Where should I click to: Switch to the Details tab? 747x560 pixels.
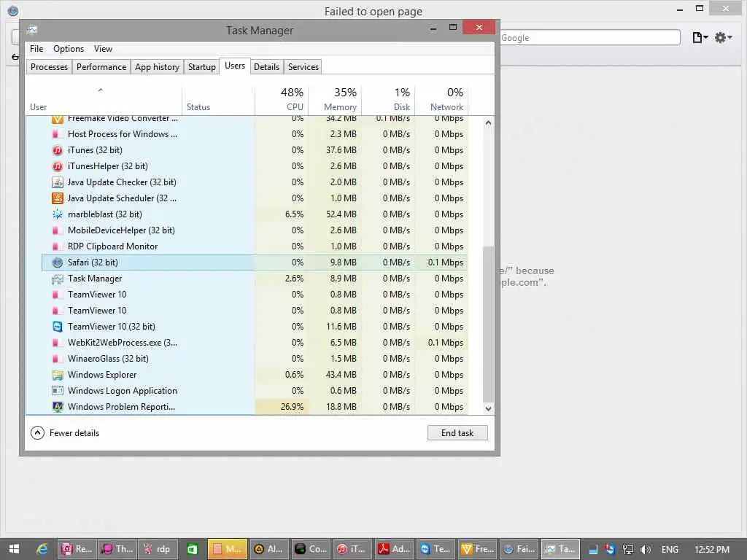(x=266, y=67)
